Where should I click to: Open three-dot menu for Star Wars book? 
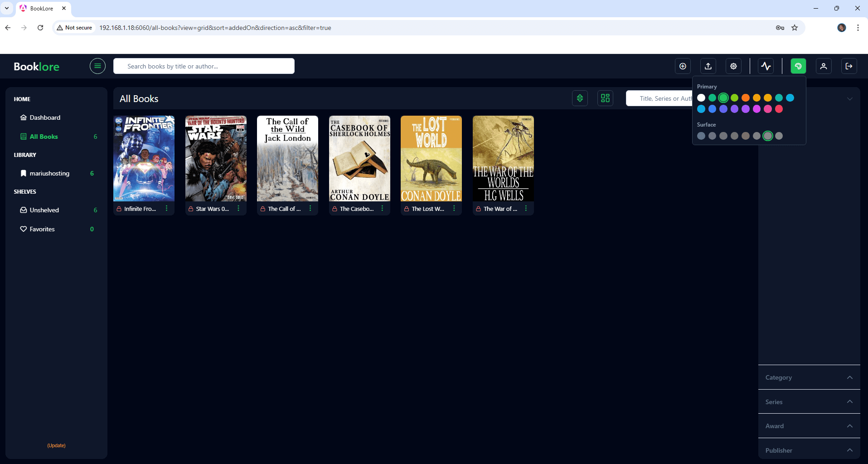point(238,208)
